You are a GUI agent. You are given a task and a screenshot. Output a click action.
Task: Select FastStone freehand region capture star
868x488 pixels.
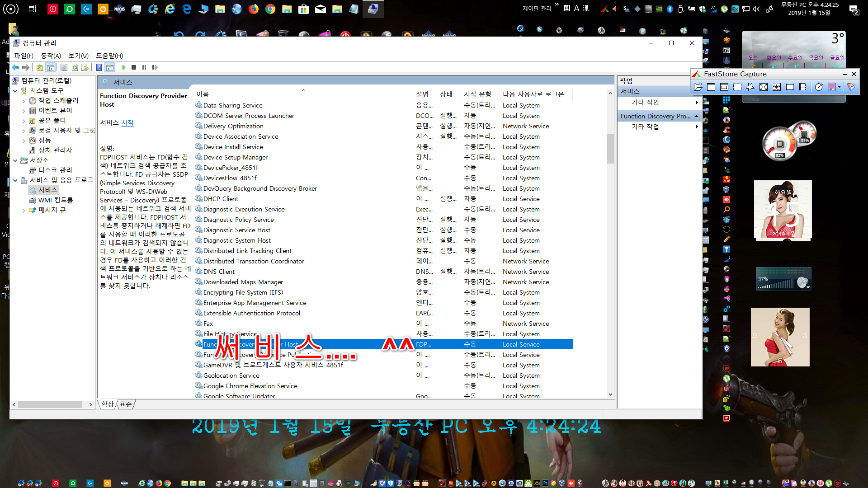point(750,87)
